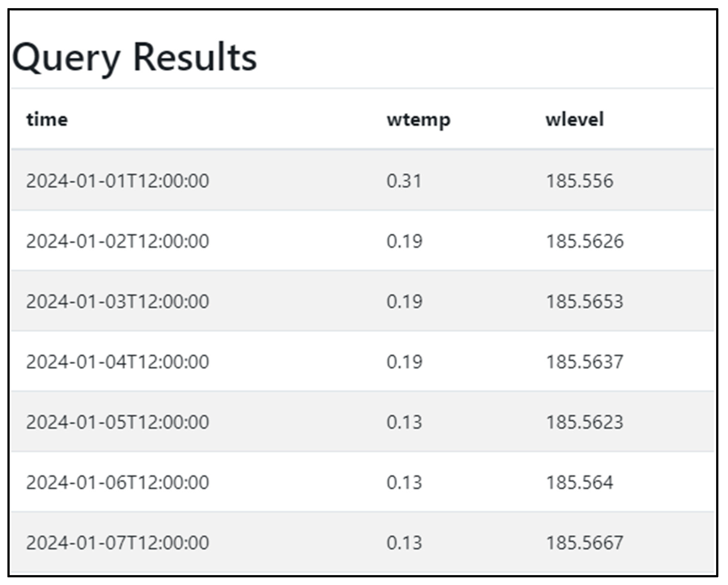The image size is (728, 585).
Task: Click the wlevel column header
Action: point(575,119)
